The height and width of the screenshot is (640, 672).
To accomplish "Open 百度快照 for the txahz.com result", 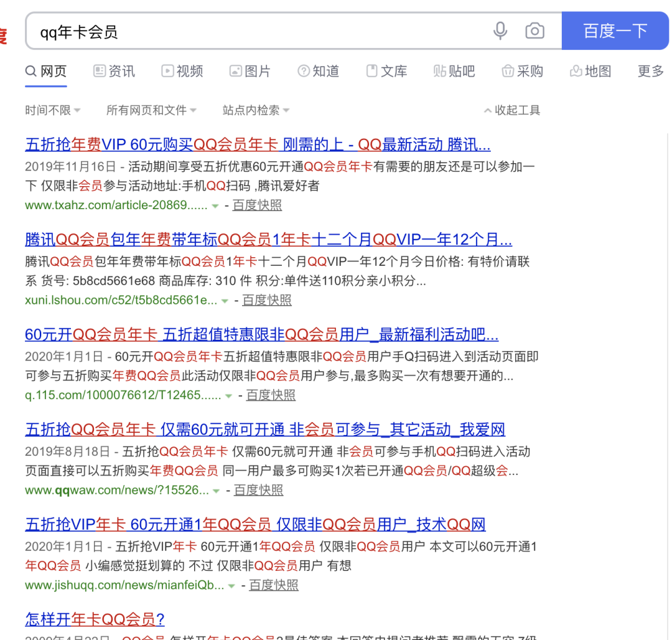I will point(257,205).
